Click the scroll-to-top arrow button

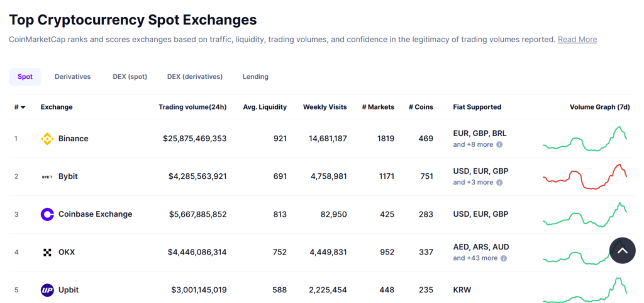[622, 250]
